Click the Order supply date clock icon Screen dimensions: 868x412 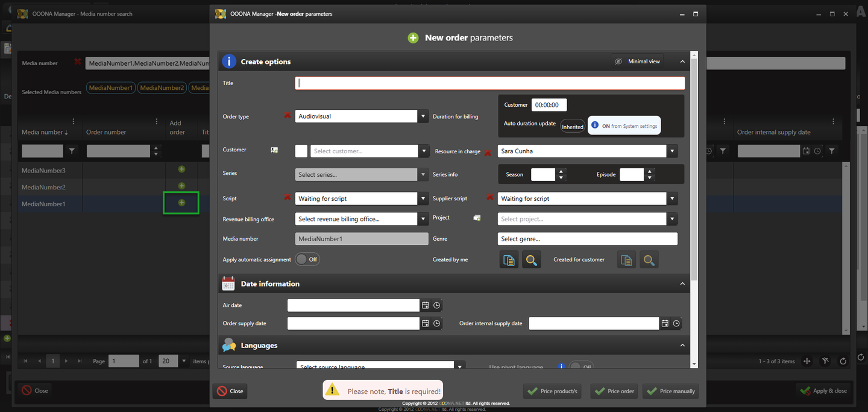pos(437,323)
